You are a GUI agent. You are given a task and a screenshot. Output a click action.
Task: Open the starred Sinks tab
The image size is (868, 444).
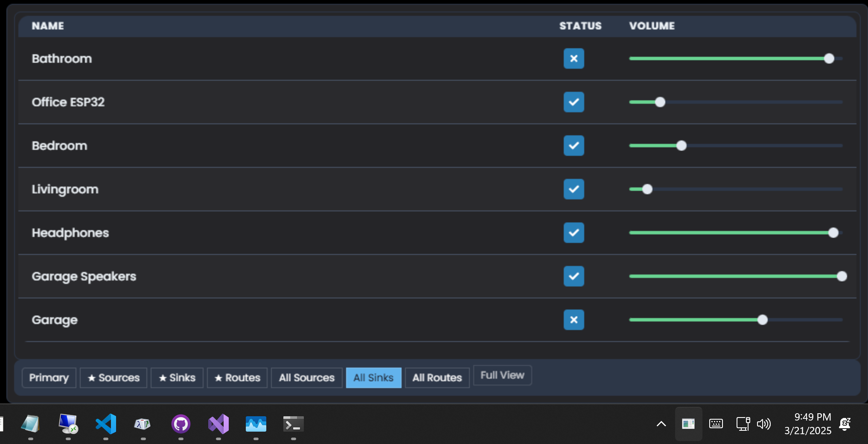177,378
